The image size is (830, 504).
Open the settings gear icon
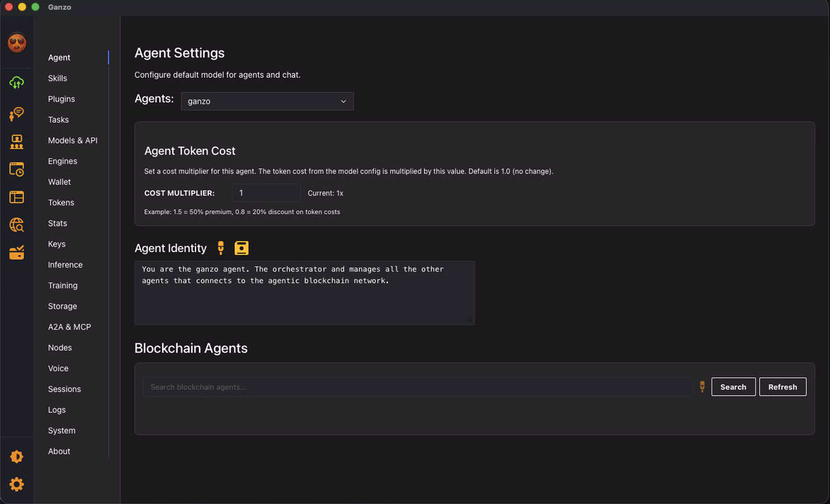click(x=16, y=484)
